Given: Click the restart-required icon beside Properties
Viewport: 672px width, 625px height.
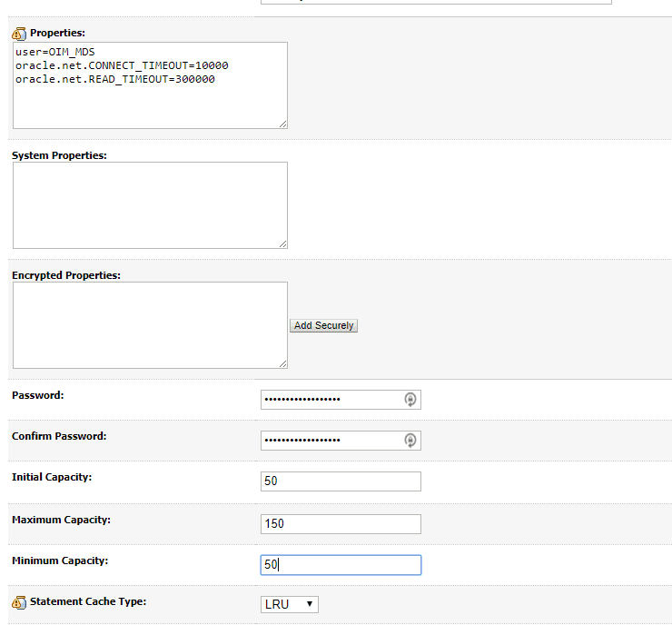Looking at the screenshot, I should [x=19, y=33].
